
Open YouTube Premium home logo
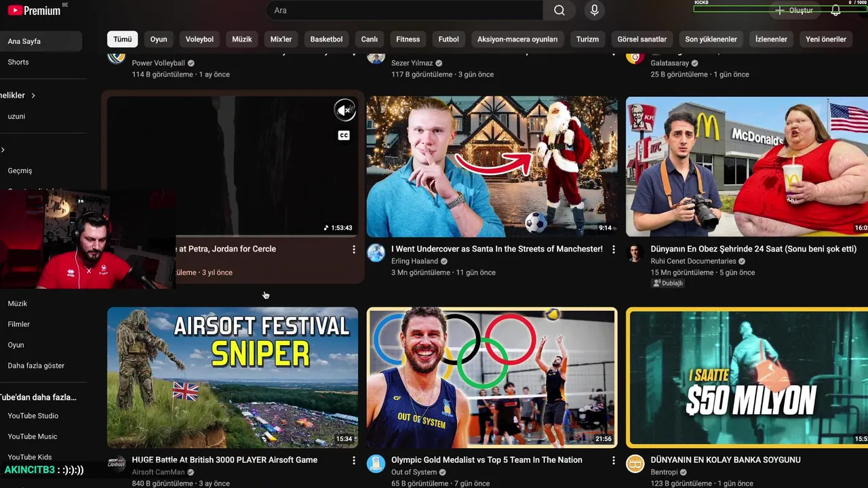click(x=34, y=10)
